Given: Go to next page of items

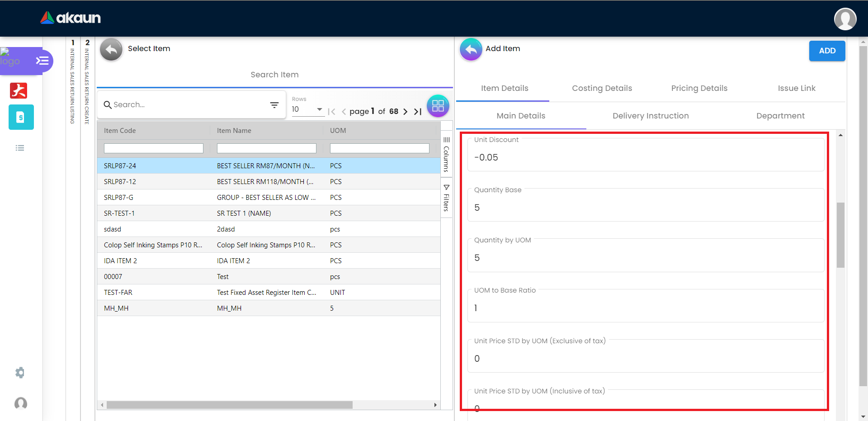Looking at the screenshot, I should [x=405, y=112].
